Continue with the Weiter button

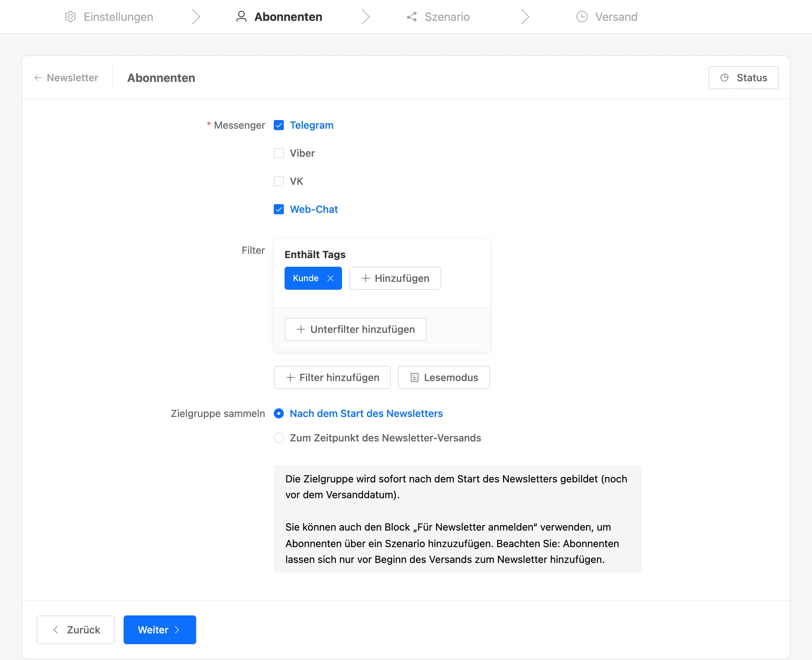[160, 630]
